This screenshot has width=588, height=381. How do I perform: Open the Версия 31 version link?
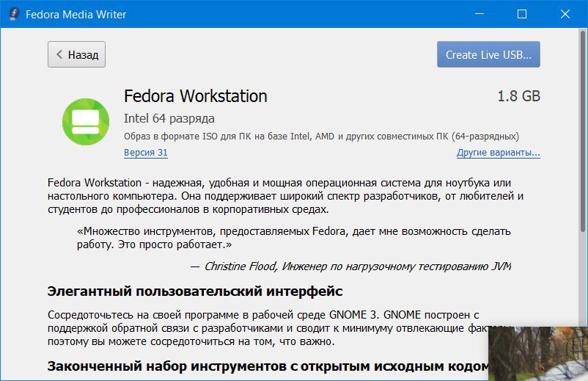point(145,153)
